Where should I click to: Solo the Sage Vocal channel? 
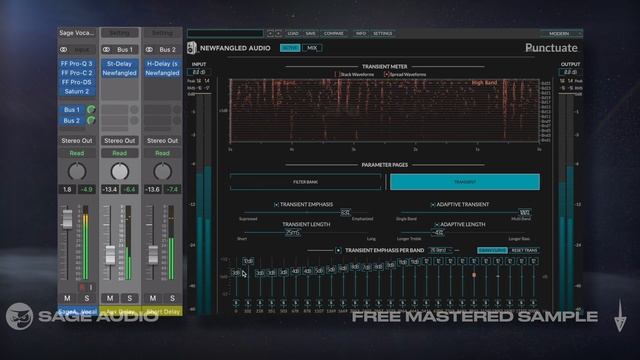pyautogui.click(x=87, y=298)
